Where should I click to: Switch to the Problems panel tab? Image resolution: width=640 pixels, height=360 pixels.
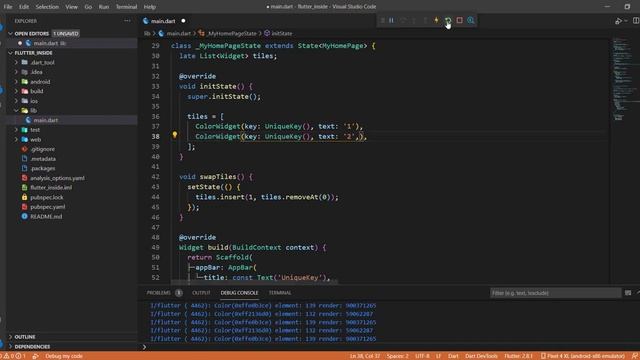(x=158, y=293)
